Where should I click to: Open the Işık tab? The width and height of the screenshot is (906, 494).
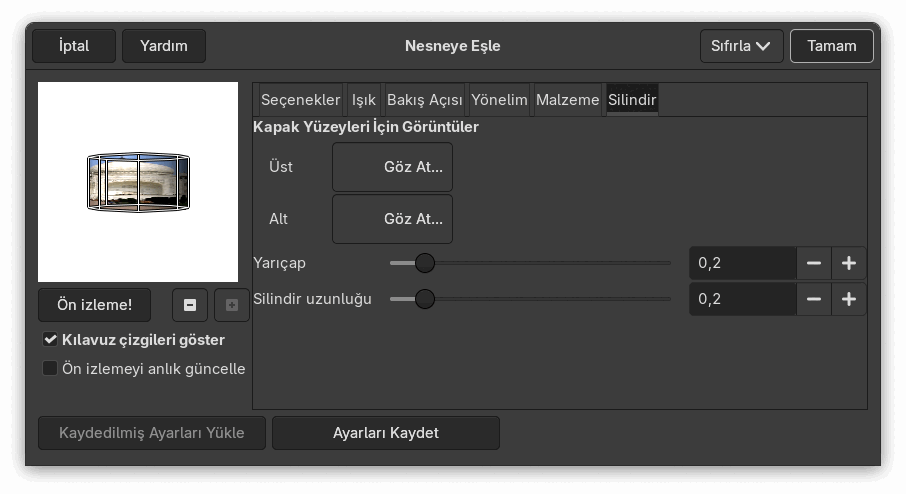pos(363,100)
